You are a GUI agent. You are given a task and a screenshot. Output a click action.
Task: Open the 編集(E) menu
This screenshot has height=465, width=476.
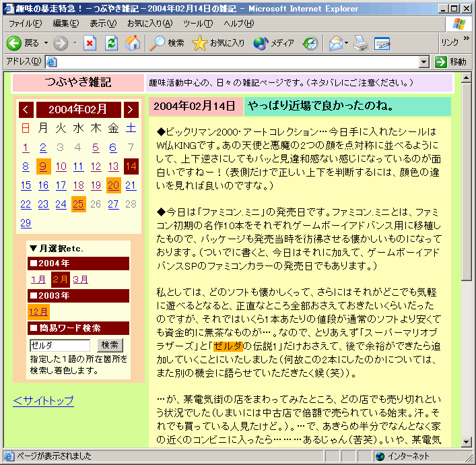[65, 24]
